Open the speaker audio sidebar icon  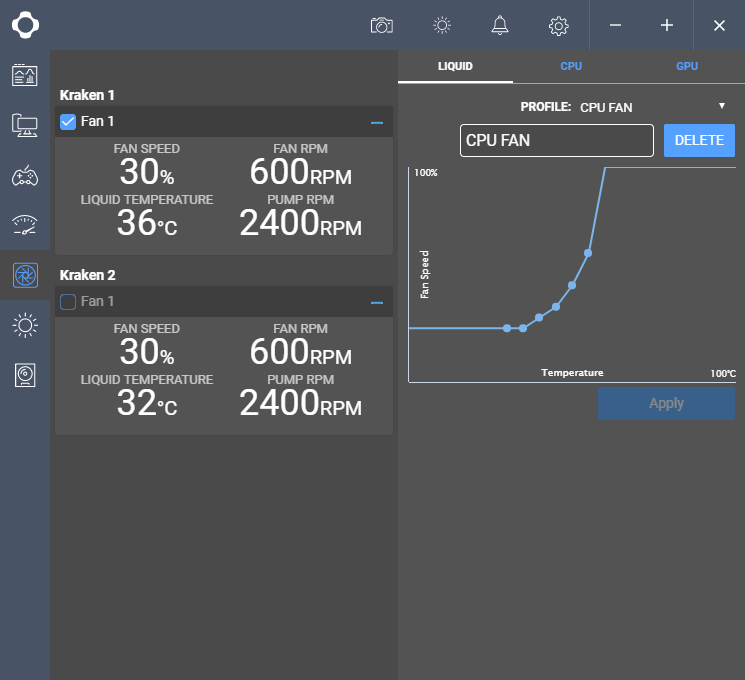(25, 375)
